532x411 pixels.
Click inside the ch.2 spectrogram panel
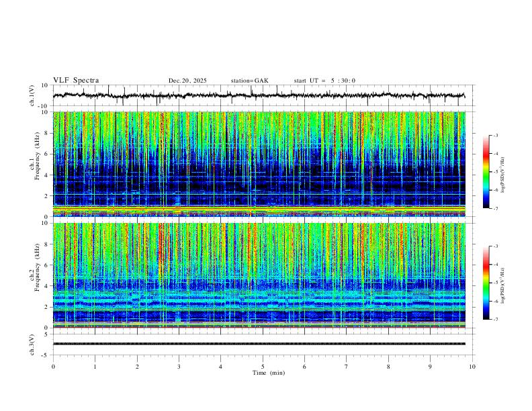[259, 275]
